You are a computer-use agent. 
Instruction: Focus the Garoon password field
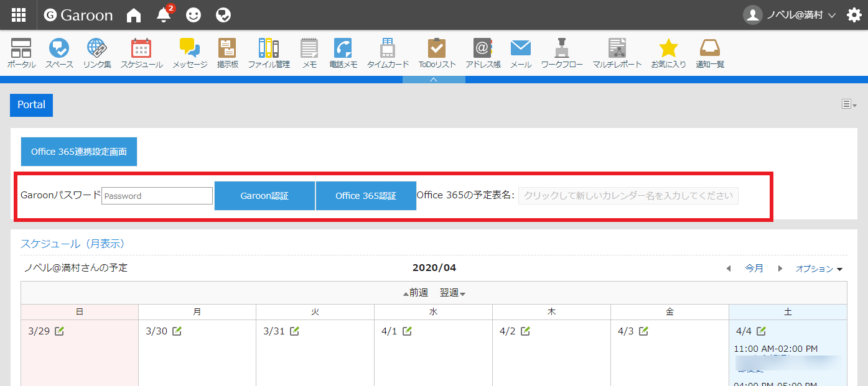coord(157,196)
